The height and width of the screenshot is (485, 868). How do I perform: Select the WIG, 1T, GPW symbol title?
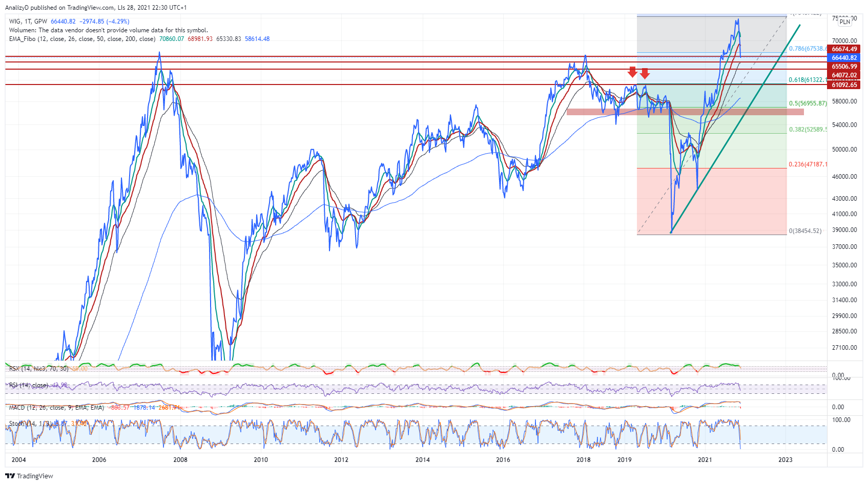tap(28, 22)
